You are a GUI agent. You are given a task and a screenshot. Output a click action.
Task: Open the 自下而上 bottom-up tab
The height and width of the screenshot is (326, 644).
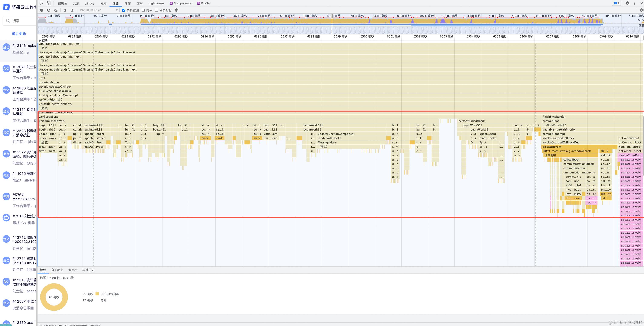pos(57,270)
